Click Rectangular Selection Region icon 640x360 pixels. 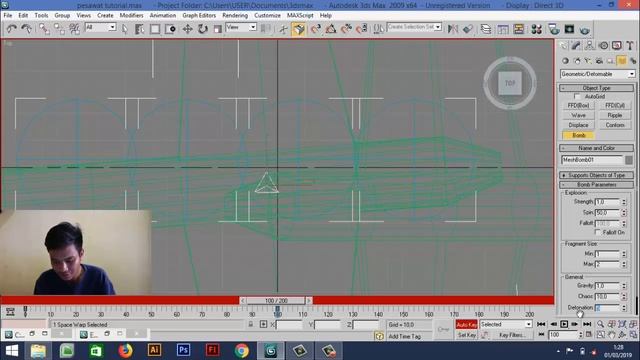pyautogui.click(x=155, y=29)
